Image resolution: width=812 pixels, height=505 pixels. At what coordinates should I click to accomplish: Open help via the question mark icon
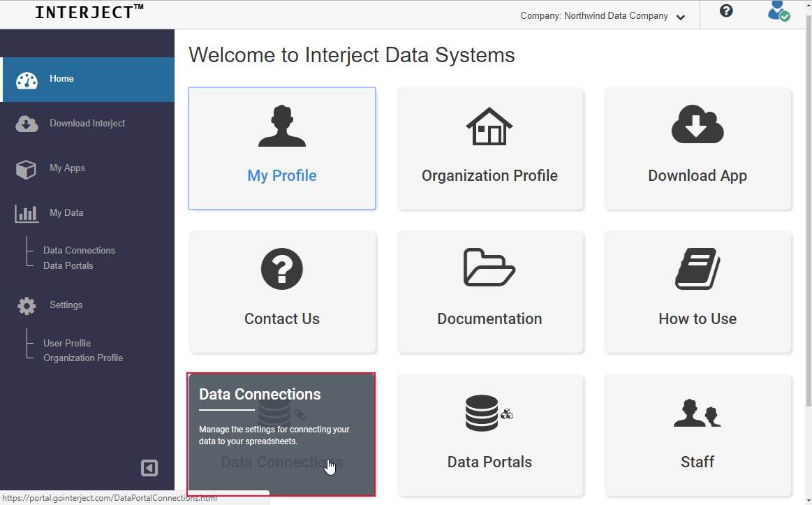[x=726, y=10]
